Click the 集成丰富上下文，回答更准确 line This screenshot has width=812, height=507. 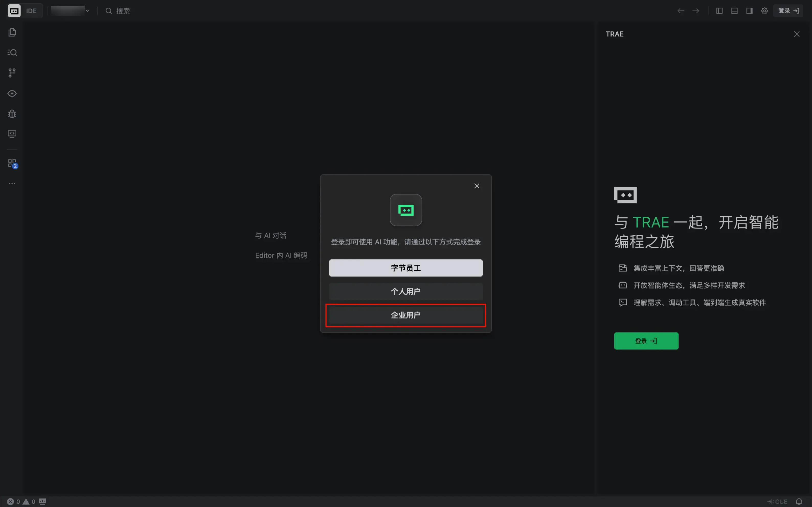tap(671, 268)
